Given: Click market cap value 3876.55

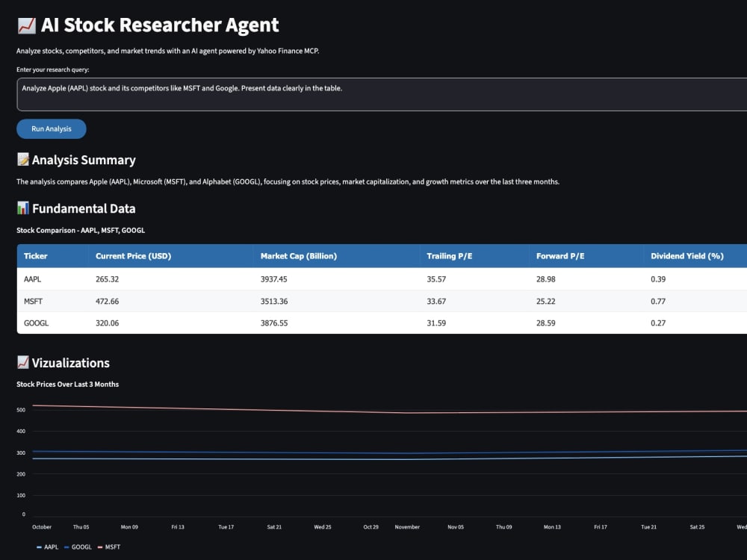Looking at the screenshot, I should (x=274, y=323).
